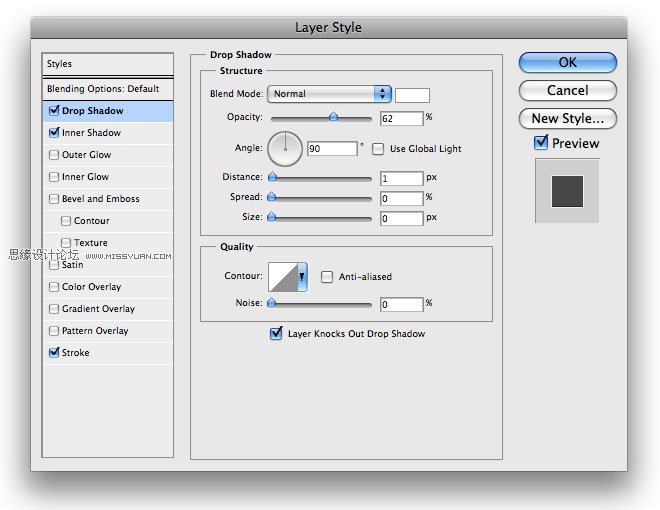Open the Pattern Overlay settings row
This screenshot has width=660, height=510.
[108, 331]
